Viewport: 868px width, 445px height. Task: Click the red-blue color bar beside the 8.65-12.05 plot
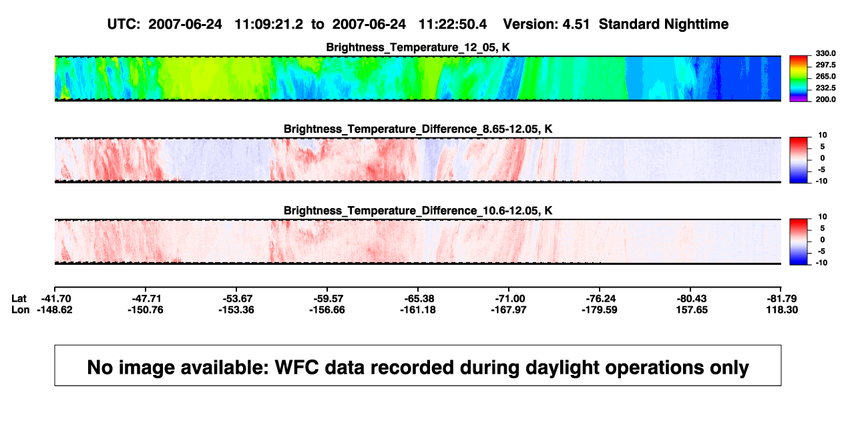tap(799, 160)
